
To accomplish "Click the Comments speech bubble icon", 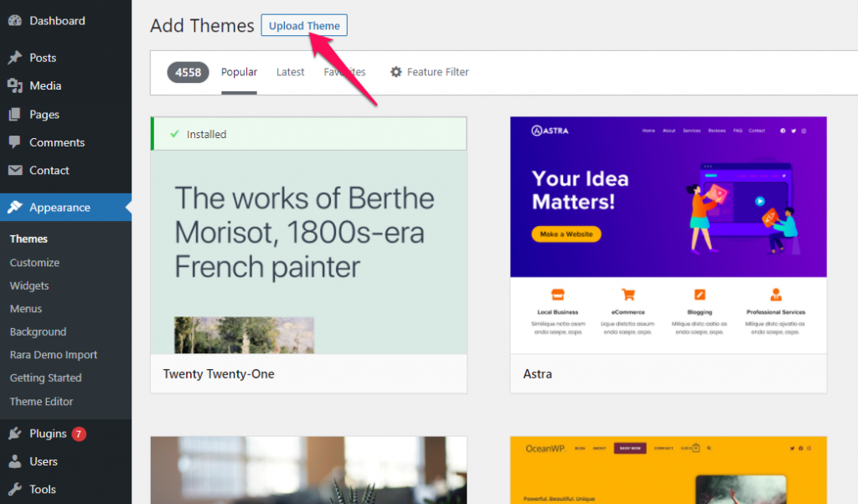I will coord(15,142).
